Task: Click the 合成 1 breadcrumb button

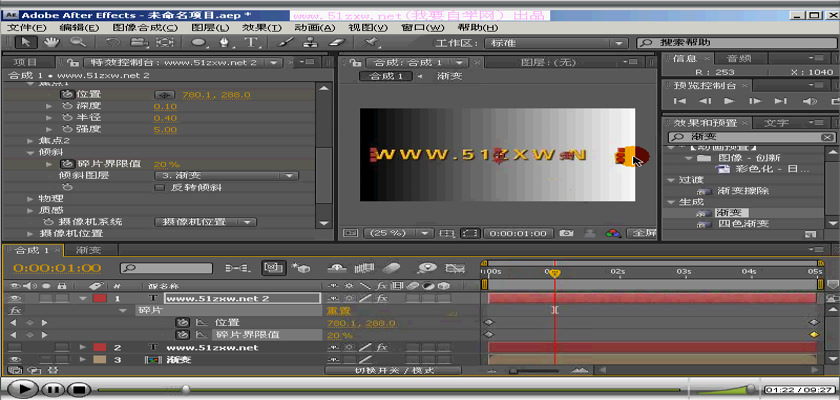Action: click(x=386, y=76)
